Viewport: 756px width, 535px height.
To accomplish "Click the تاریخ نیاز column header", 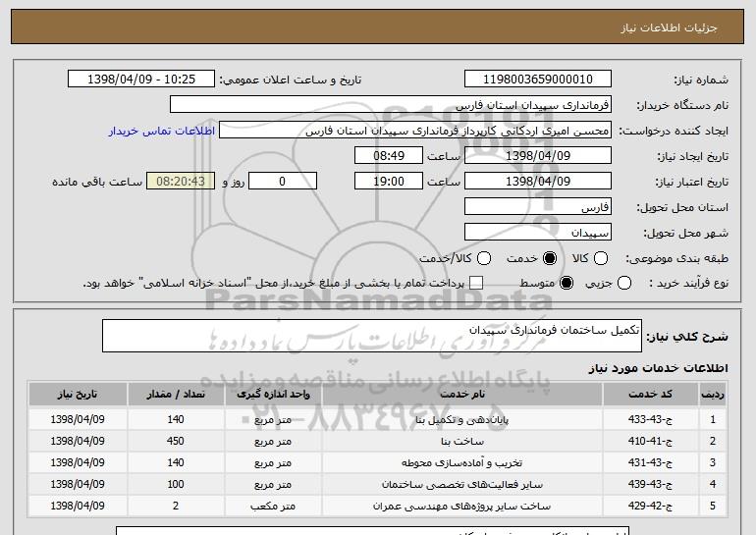I will (78, 395).
